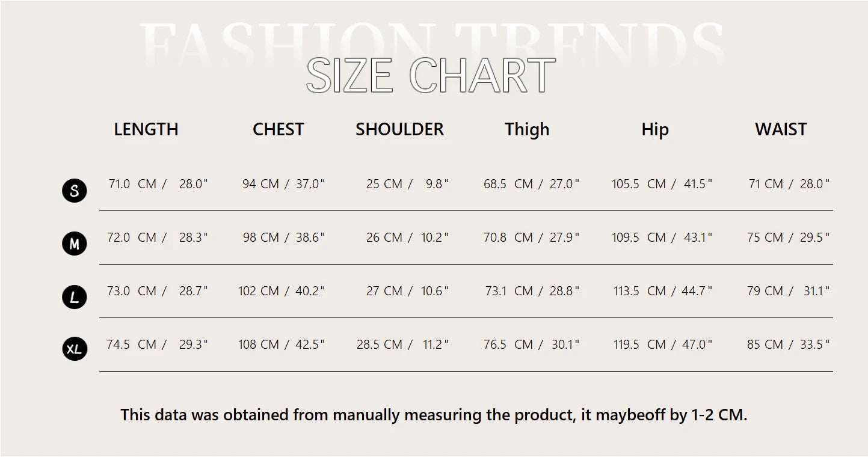The image size is (868, 457).
Task: Select the SHOULDER column header
Action: click(x=399, y=129)
